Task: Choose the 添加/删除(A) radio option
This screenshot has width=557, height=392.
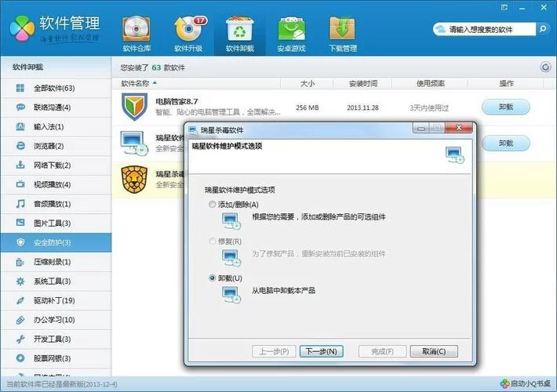Action: pyautogui.click(x=212, y=205)
